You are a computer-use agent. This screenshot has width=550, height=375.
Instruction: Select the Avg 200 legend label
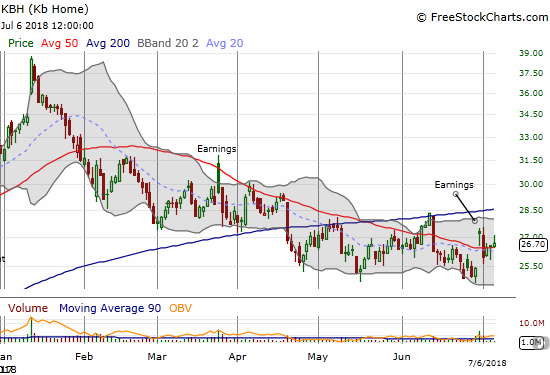click(108, 43)
